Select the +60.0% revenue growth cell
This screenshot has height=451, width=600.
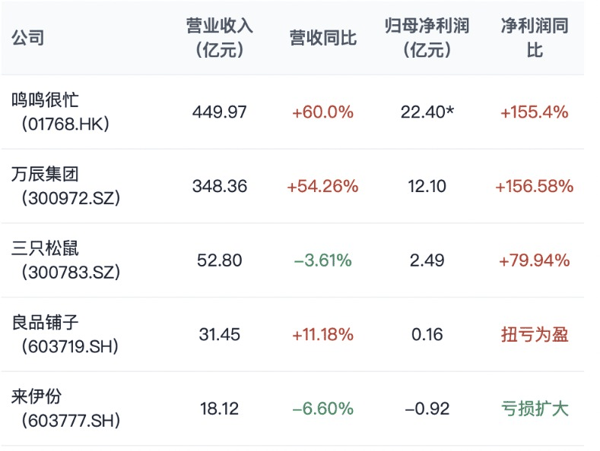point(323,112)
